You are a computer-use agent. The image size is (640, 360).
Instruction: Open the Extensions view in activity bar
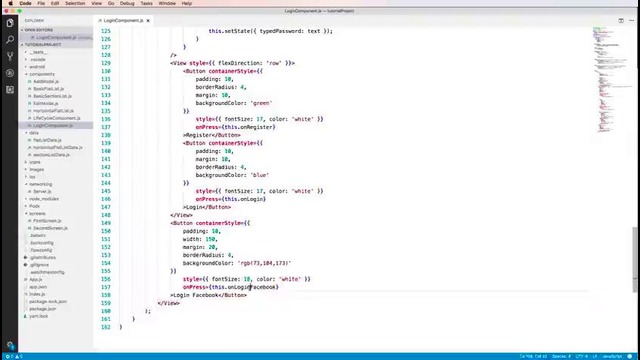pyautogui.click(x=10, y=89)
